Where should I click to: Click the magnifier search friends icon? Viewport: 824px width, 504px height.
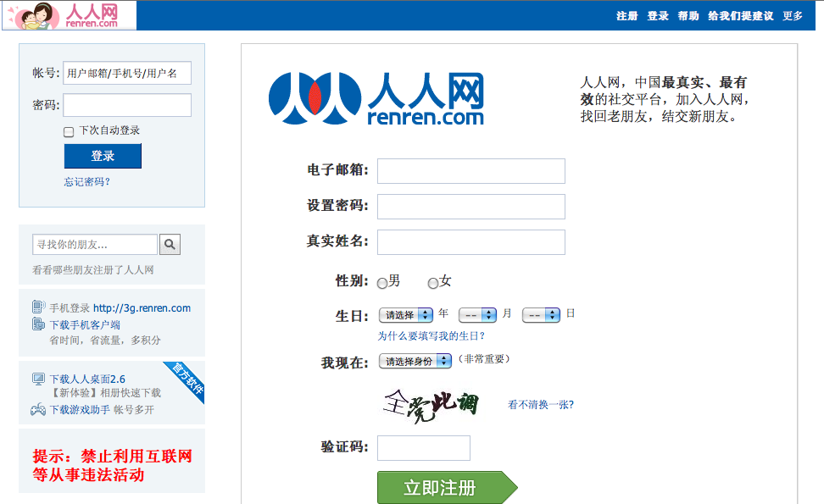(x=170, y=245)
